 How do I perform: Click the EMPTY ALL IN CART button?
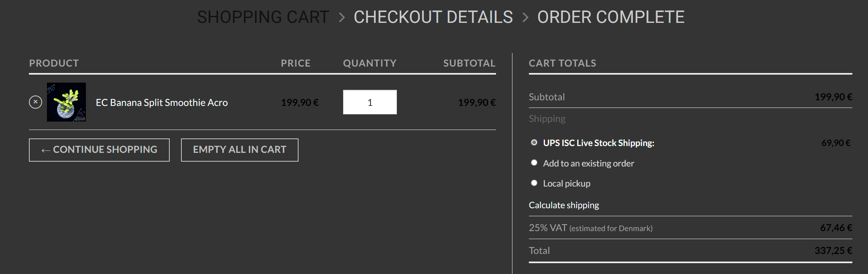coord(240,150)
